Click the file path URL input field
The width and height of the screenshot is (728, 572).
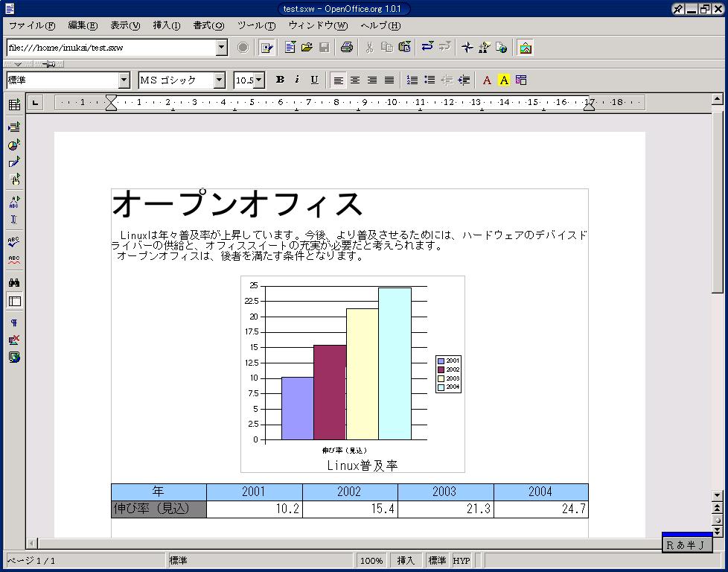[112, 47]
